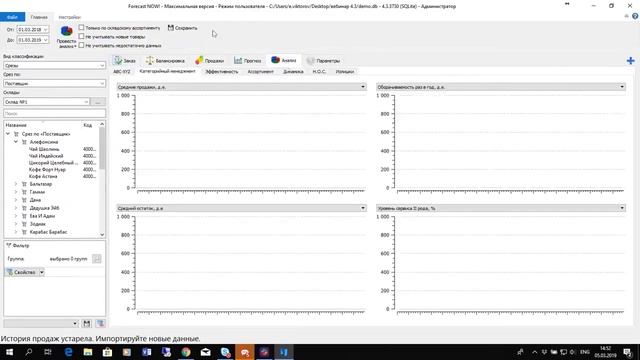This screenshot has height=360, width=640.
Task: Open warehouse selection ellipsis button
Action: point(98,102)
